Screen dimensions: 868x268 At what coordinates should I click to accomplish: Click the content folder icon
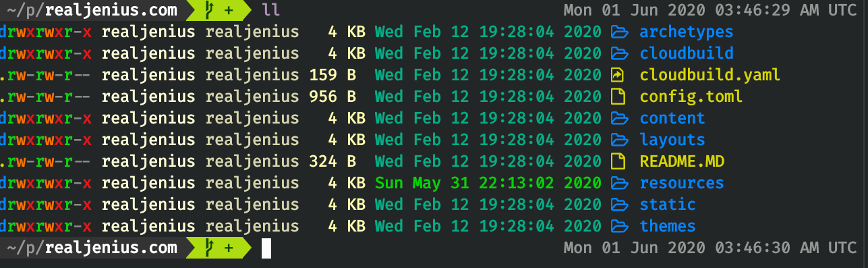[x=618, y=118]
